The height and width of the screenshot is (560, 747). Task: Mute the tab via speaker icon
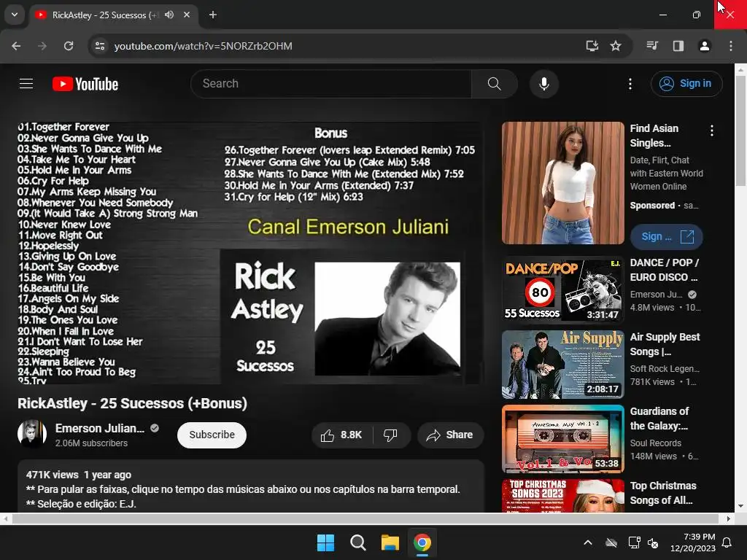(169, 15)
